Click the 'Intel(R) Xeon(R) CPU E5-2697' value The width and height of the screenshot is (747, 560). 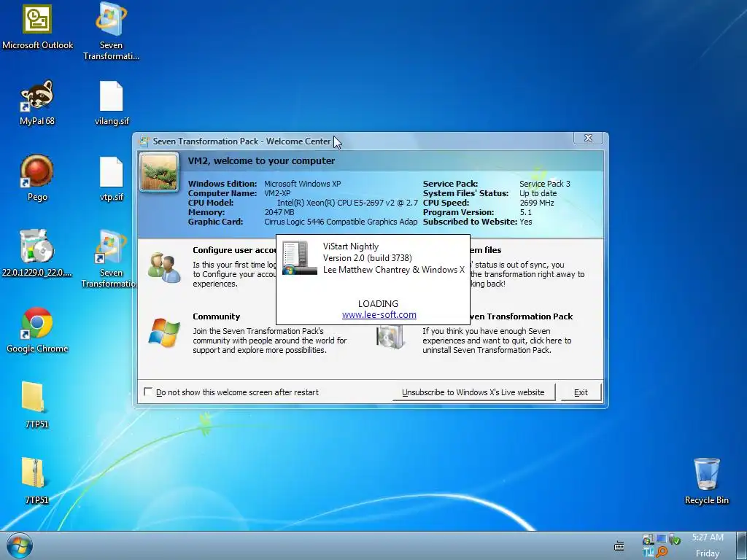pyautogui.click(x=347, y=203)
